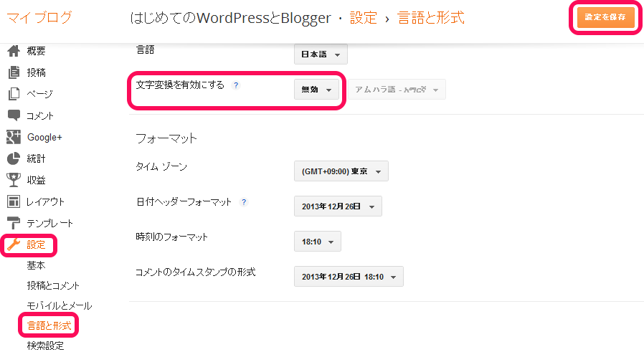Open コメント in the sidebar

pyautogui.click(x=40, y=116)
